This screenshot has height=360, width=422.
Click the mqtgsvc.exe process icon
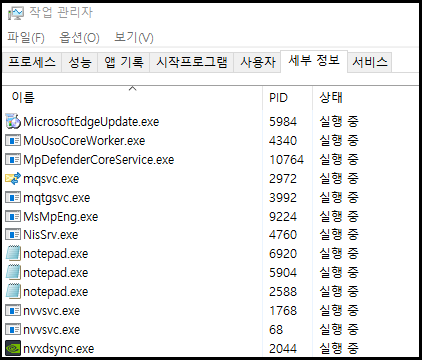[13, 198]
